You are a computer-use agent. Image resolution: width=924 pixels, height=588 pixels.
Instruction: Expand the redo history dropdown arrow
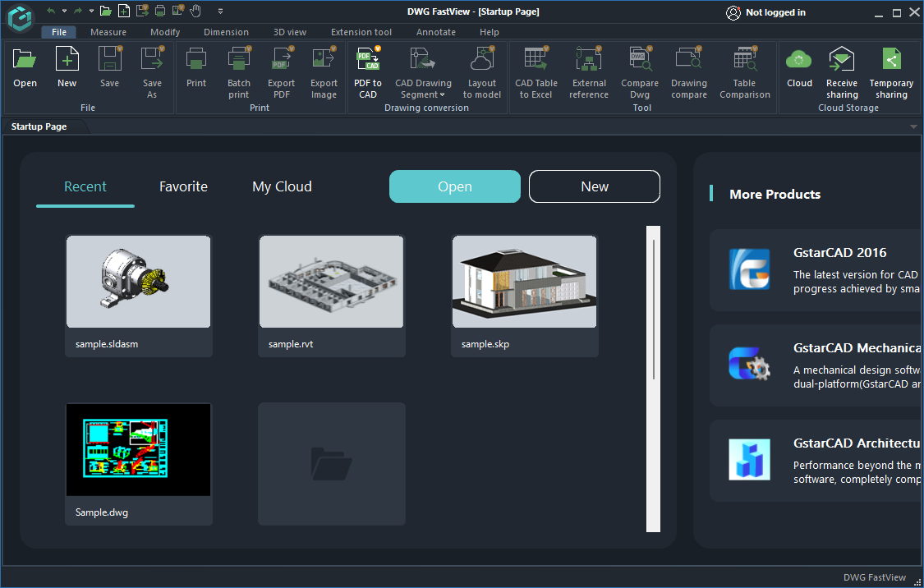[91, 11]
